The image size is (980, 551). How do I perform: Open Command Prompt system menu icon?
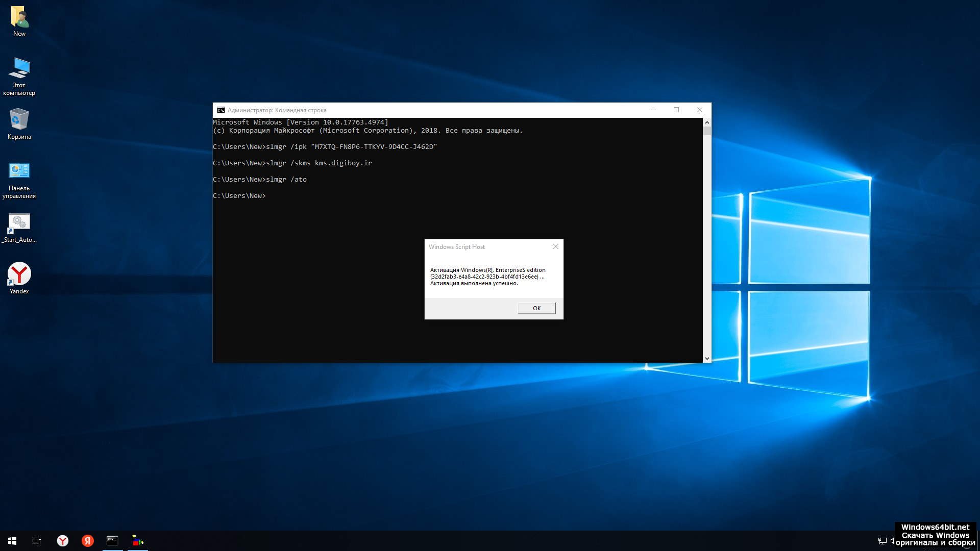pos(220,110)
